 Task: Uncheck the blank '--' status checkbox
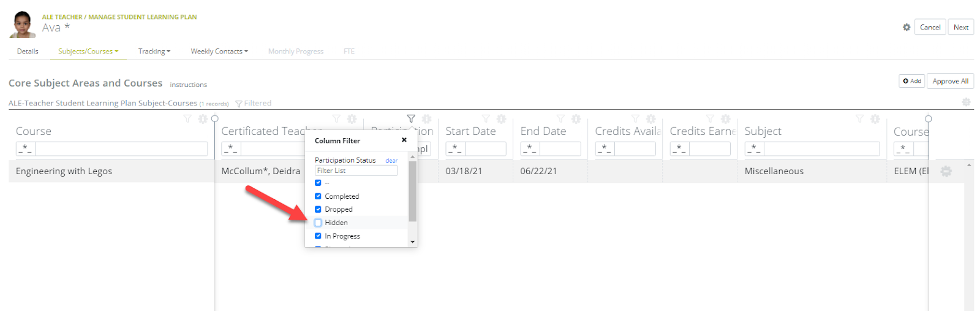click(318, 183)
